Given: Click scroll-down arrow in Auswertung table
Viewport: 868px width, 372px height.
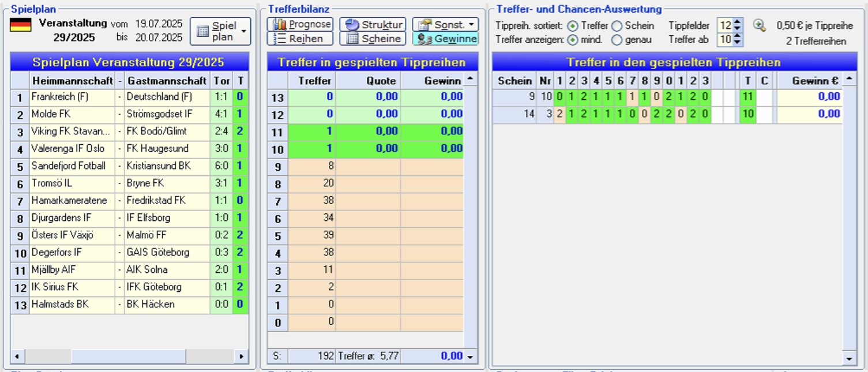Looking at the screenshot, I should tap(849, 358).
